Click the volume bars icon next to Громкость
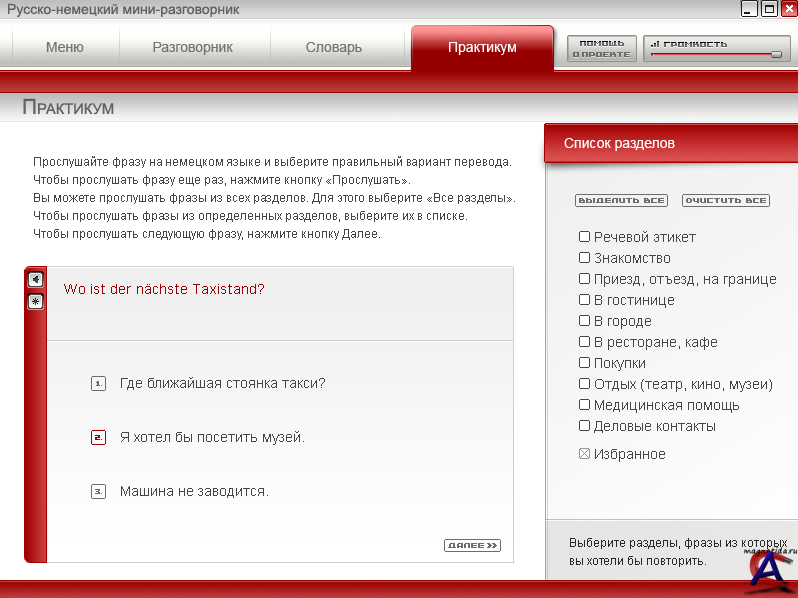Image resolution: width=798 pixels, height=598 pixels. pos(655,44)
